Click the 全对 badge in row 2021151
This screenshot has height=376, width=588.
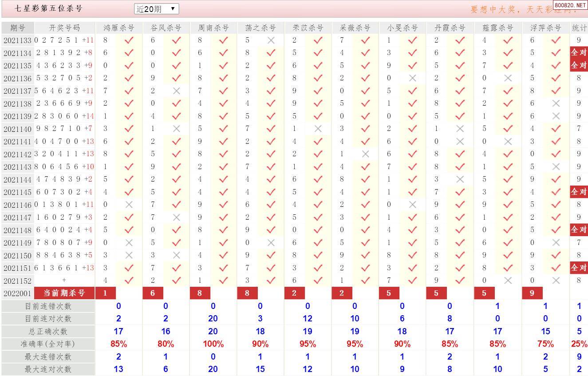tap(579, 268)
